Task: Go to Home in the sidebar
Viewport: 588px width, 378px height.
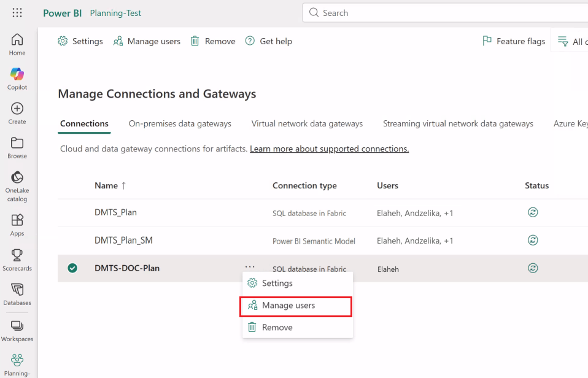Action: (17, 44)
